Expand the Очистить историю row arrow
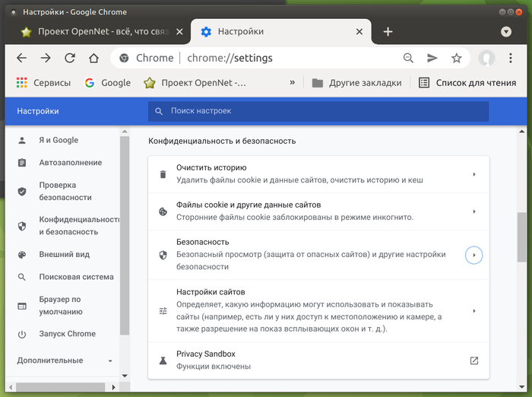The image size is (532, 397). pyautogui.click(x=474, y=174)
